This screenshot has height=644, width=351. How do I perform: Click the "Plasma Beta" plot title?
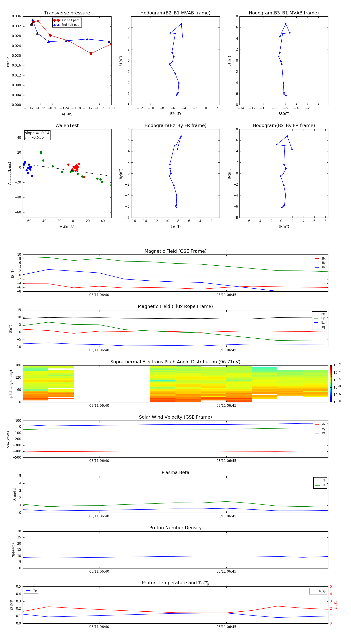coord(175,472)
